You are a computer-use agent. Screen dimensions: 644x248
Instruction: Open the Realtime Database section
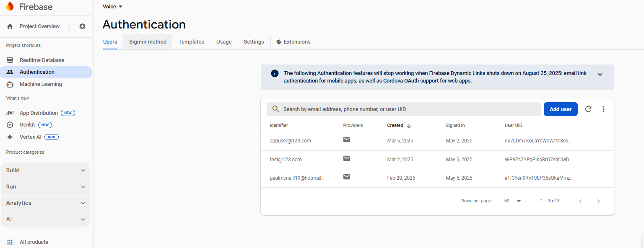click(x=42, y=60)
